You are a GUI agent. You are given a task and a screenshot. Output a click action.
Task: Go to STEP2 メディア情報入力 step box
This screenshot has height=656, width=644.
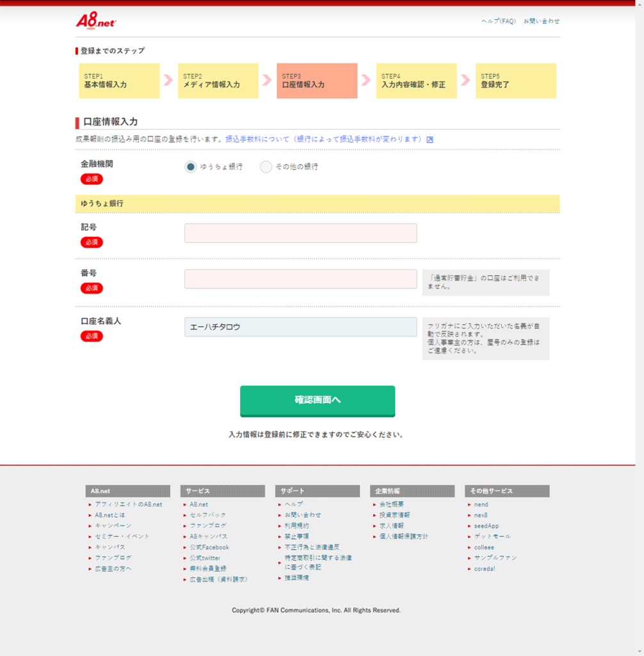(218, 81)
